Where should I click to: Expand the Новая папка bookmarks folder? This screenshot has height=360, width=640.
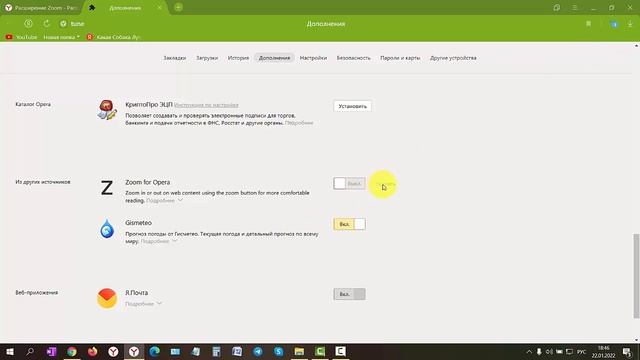[61, 37]
